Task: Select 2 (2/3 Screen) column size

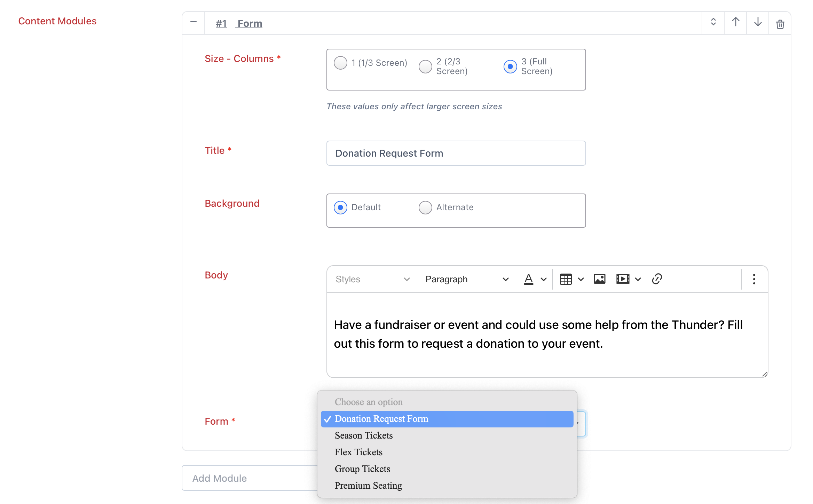Action: click(425, 66)
